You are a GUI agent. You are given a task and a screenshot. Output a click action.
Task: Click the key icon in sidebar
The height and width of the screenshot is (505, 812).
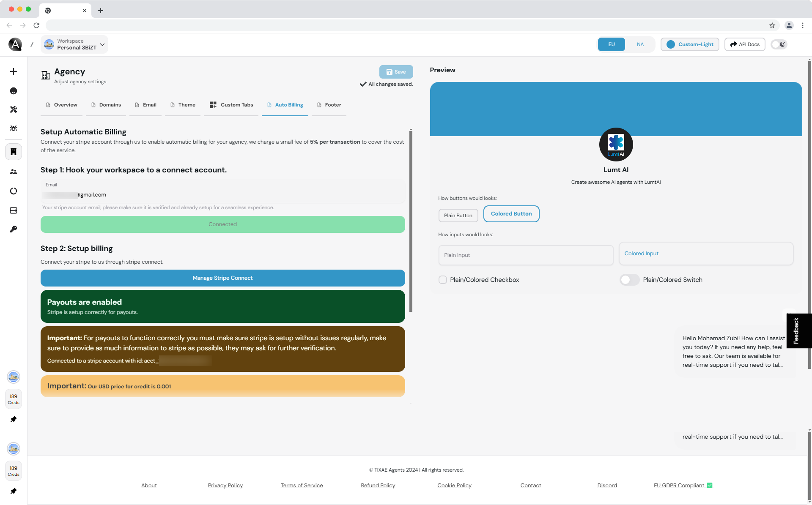(x=14, y=229)
